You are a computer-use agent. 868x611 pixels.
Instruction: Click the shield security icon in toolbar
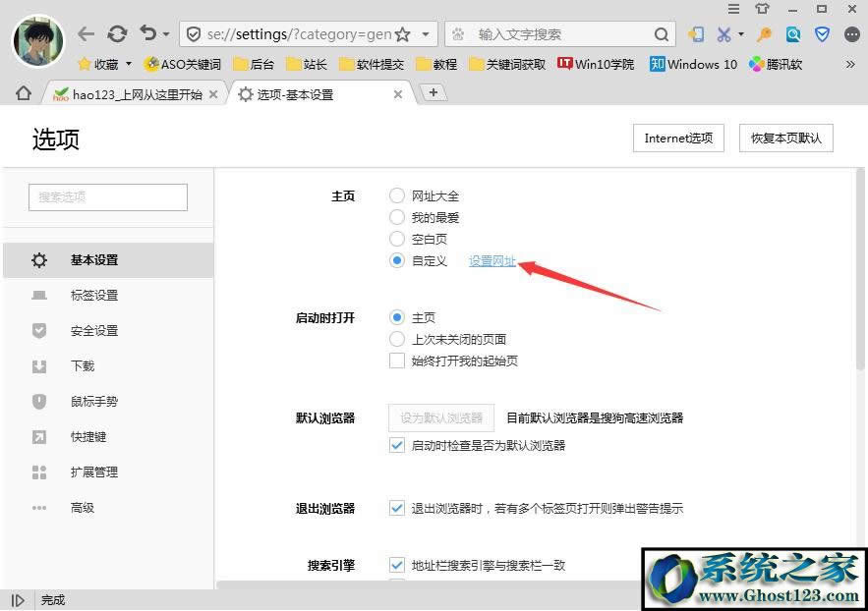(x=823, y=34)
